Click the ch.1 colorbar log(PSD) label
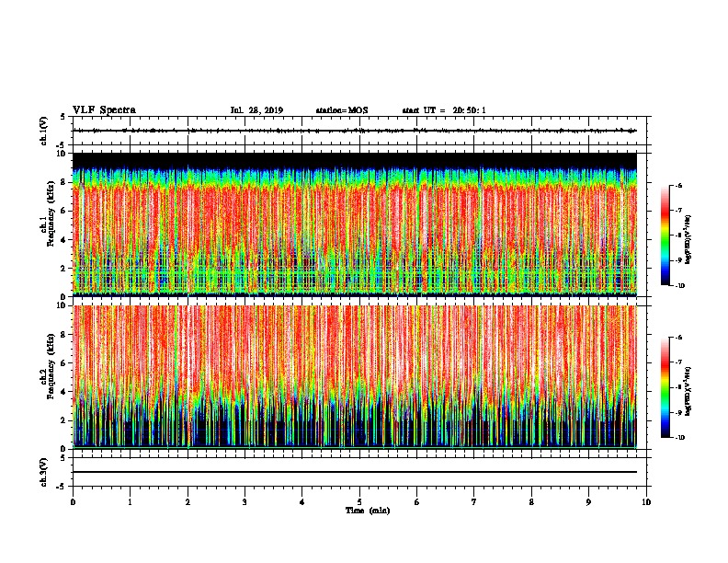 tap(688, 239)
